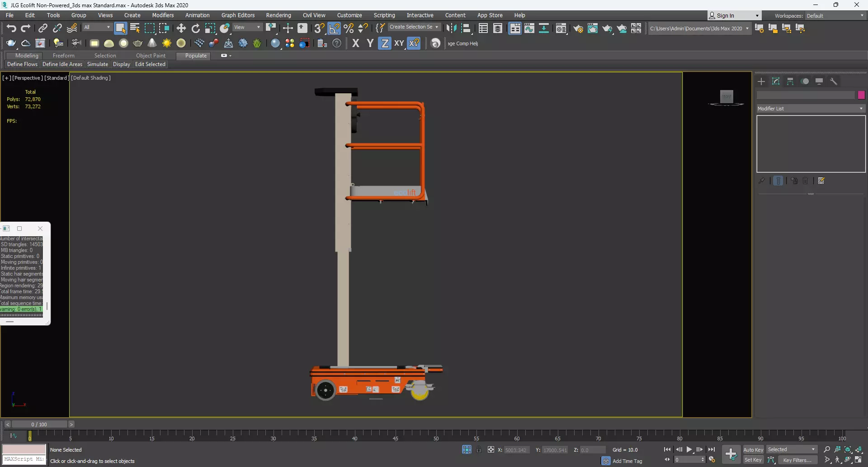The image size is (868, 467).
Task: Click the Undo arrow in main toolbar
Action: click(11, 28)
